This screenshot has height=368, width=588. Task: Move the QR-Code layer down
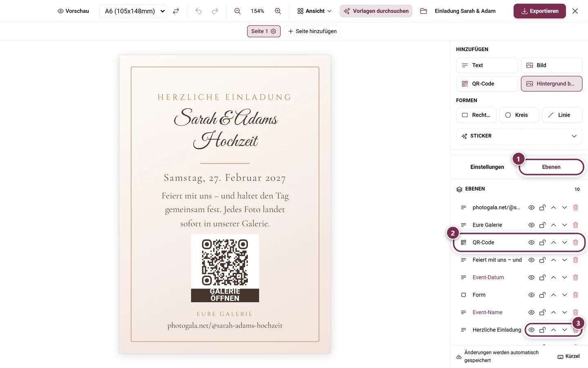pos(564,242)
